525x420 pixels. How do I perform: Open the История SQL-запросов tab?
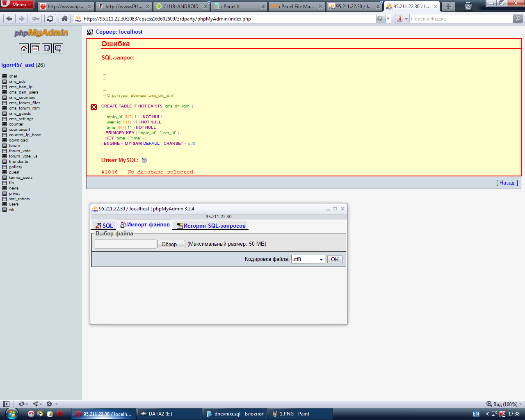coord(211,226)
